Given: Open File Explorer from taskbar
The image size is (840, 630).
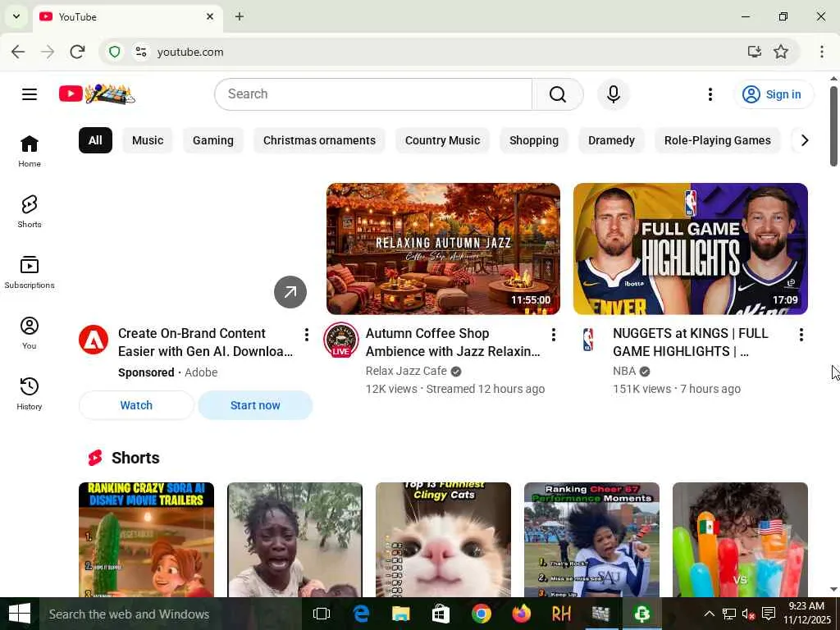Looking at the screenshot, I should click(400, 614).
